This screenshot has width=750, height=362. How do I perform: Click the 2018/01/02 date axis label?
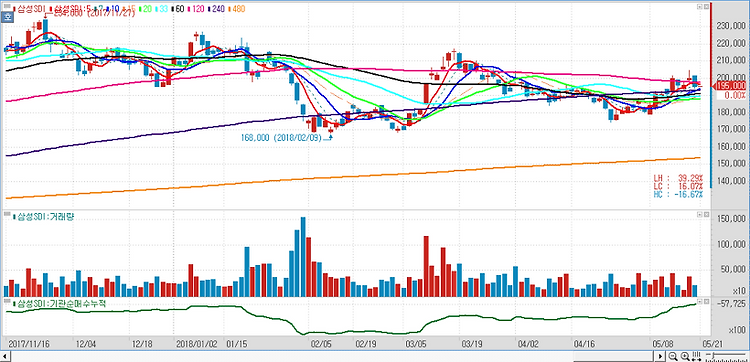click(x=197, y=344)
